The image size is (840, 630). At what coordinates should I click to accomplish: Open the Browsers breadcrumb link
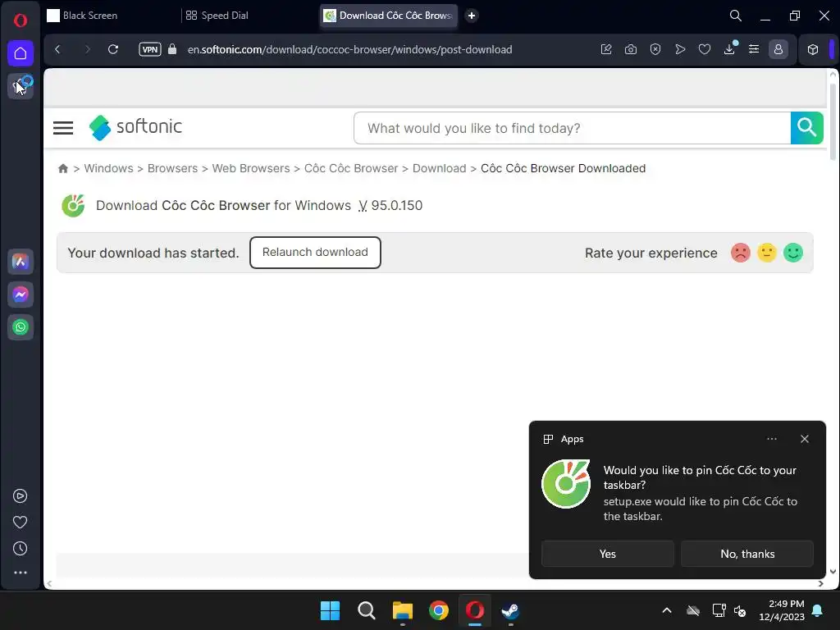click(x=172, y=168)
